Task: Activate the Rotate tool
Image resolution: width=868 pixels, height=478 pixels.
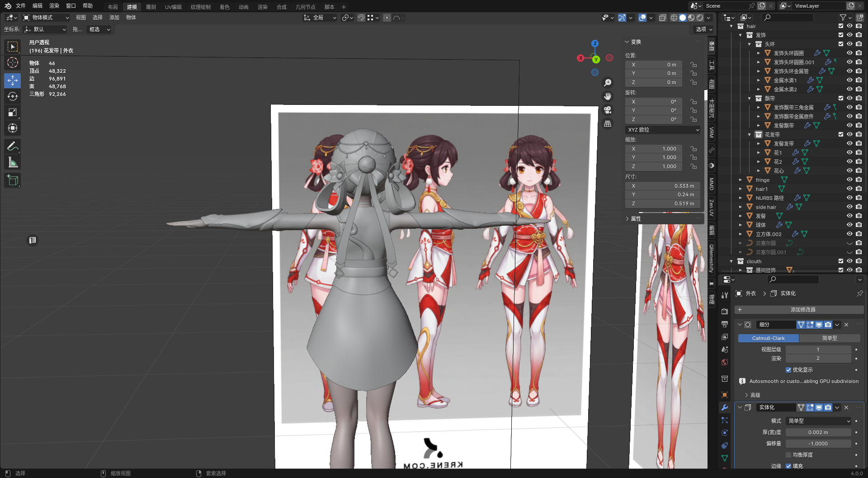Action: (x=13, y=96)
